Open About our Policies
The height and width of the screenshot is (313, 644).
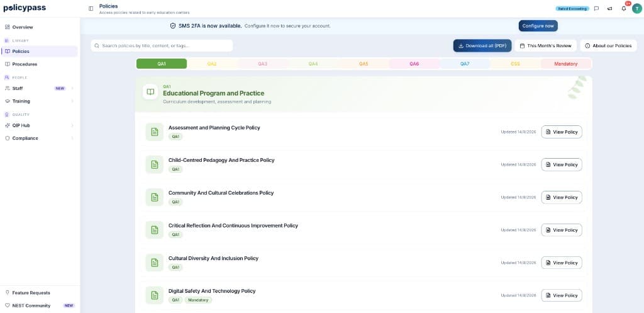608,45
